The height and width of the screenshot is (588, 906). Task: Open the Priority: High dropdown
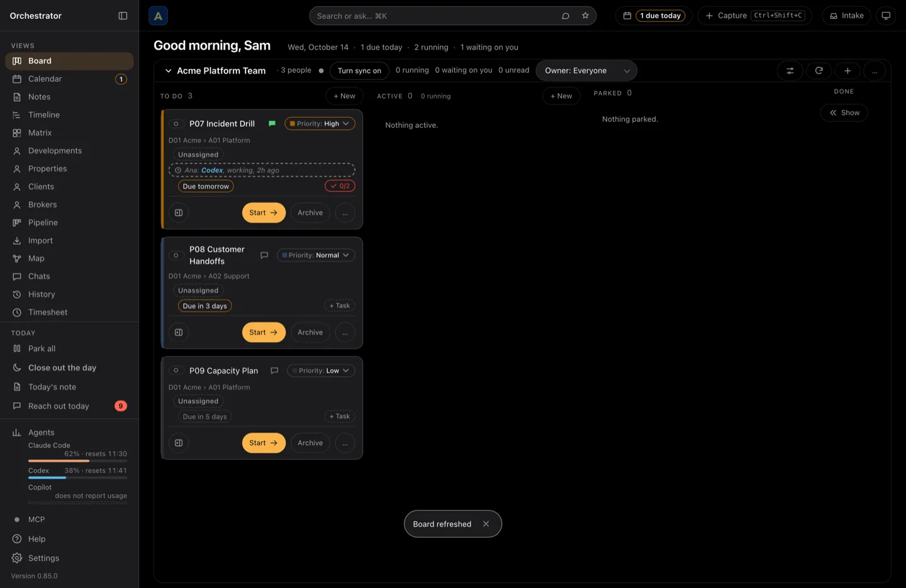(x=320, y=123)
